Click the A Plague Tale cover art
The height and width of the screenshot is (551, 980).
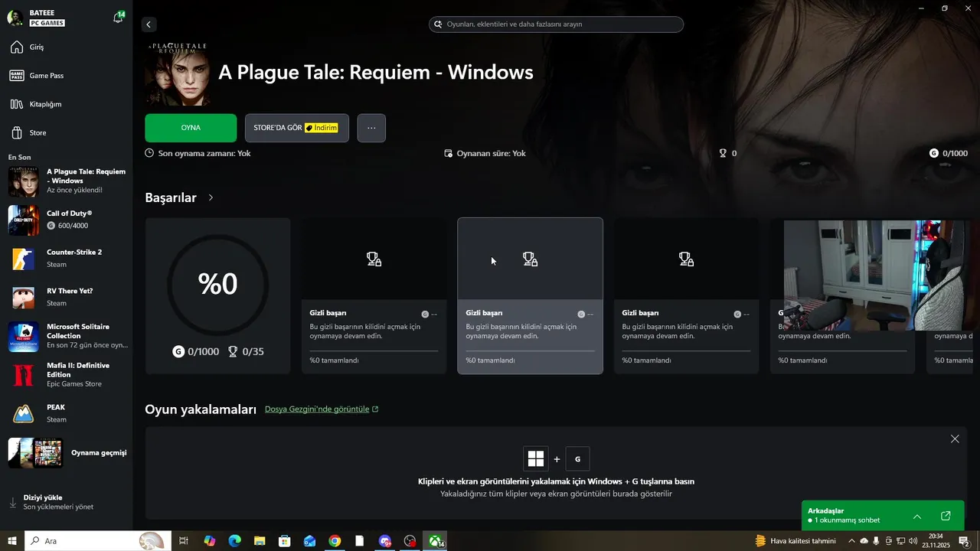[x=178, y=74]
